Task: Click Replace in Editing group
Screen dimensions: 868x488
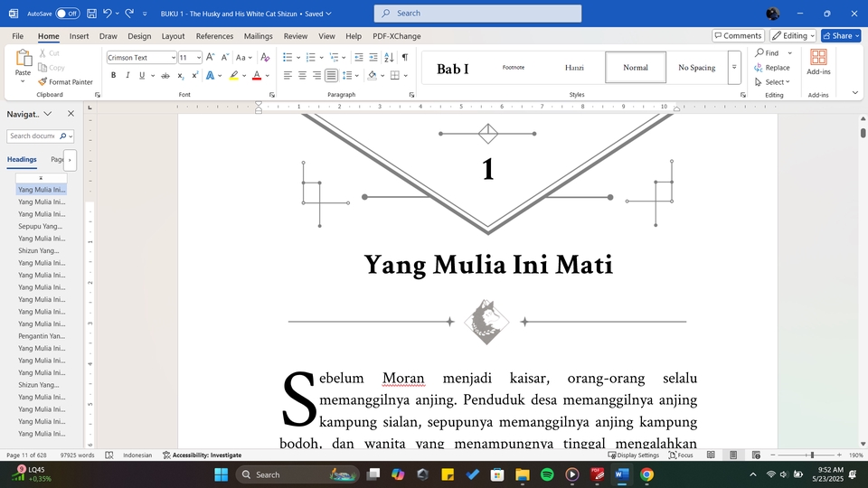Action: [x=771, y=68]
